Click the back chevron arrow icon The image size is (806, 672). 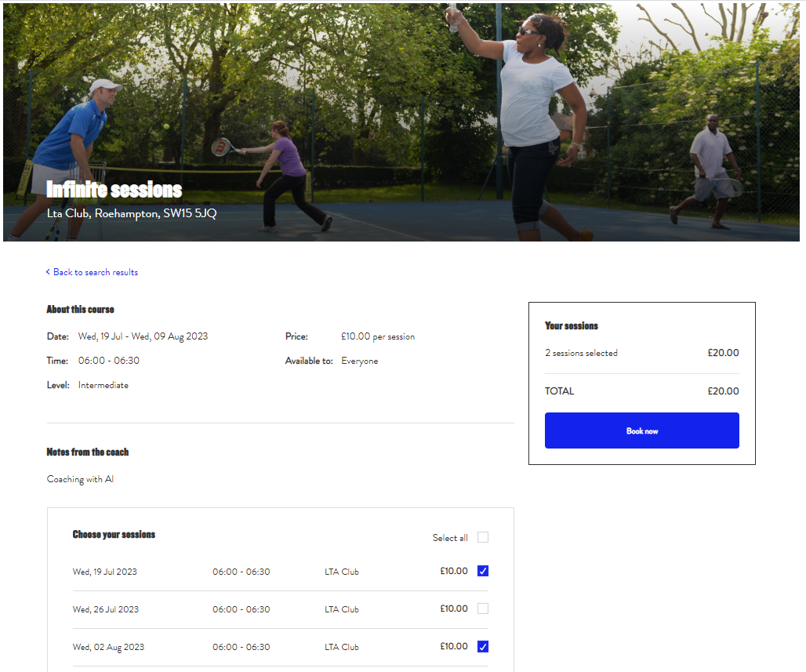[48, 272]
